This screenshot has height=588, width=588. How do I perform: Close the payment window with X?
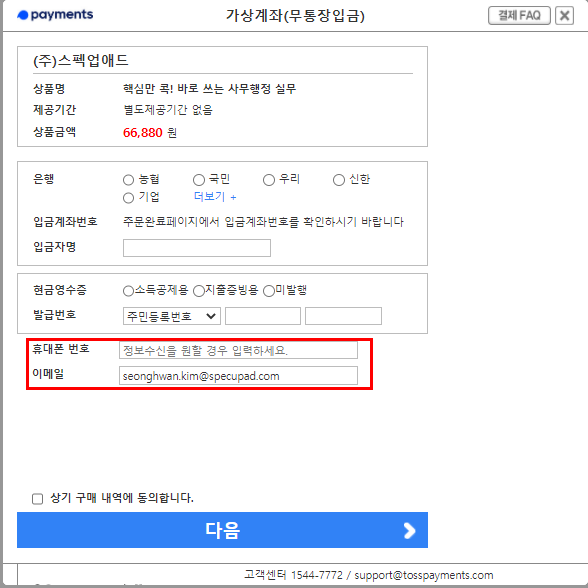tap(564, 15)
